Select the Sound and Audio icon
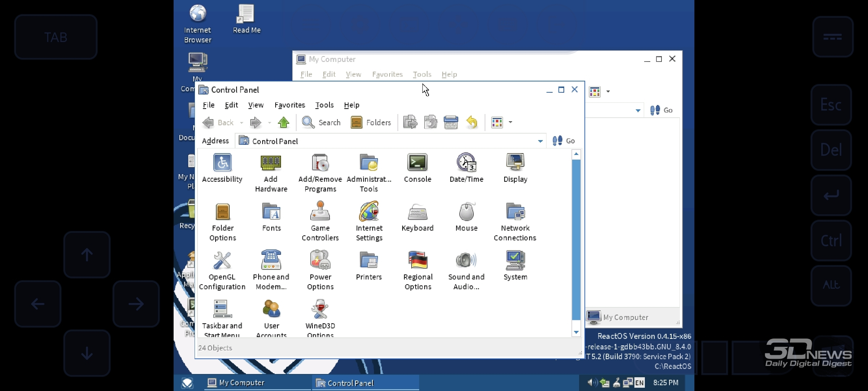This screenshot has height=391, width=868. (x=466, y=261)
